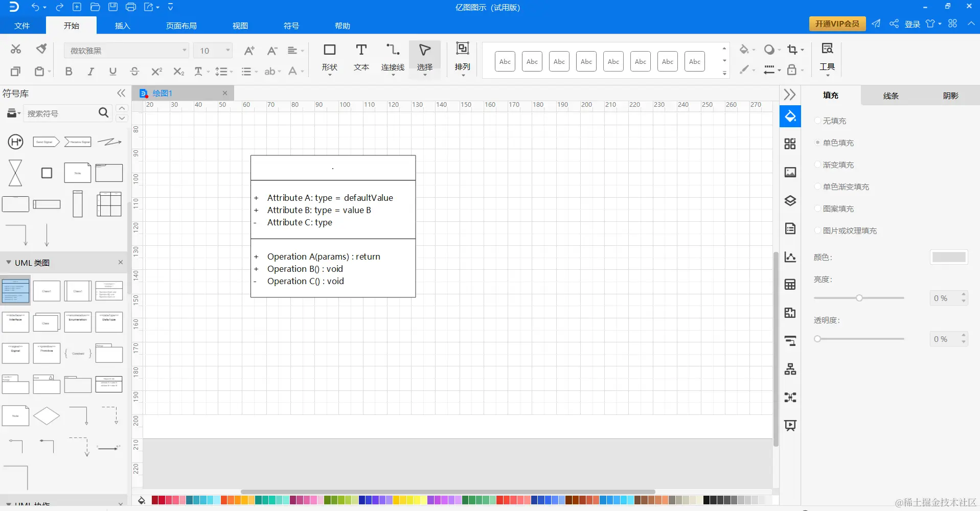Switch to the 线条 properties tab
Viewport: 980px width, 511px height.
(891, 96)
